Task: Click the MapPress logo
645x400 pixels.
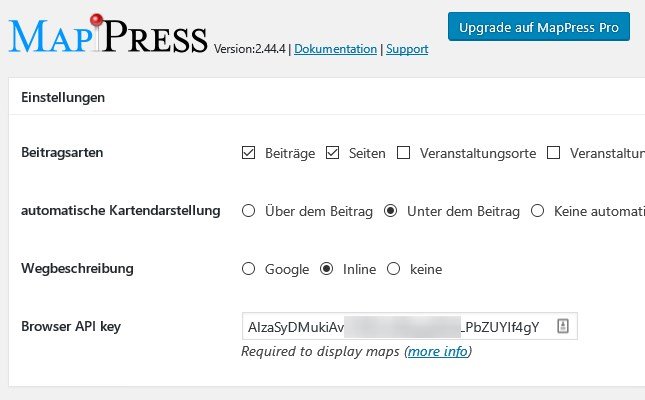Action: click(x=108, y=35)
